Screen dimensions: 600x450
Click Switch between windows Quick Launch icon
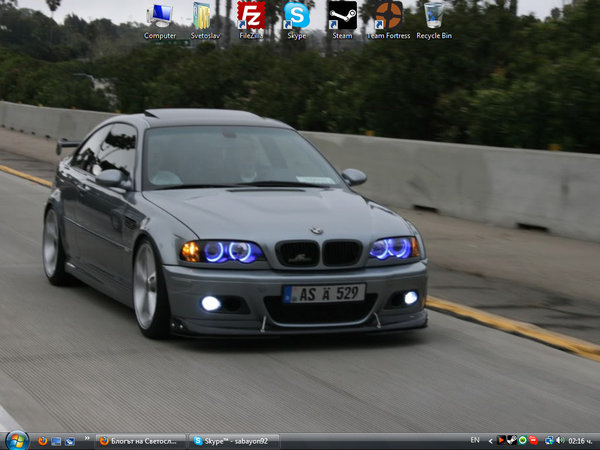pos(70,441)
